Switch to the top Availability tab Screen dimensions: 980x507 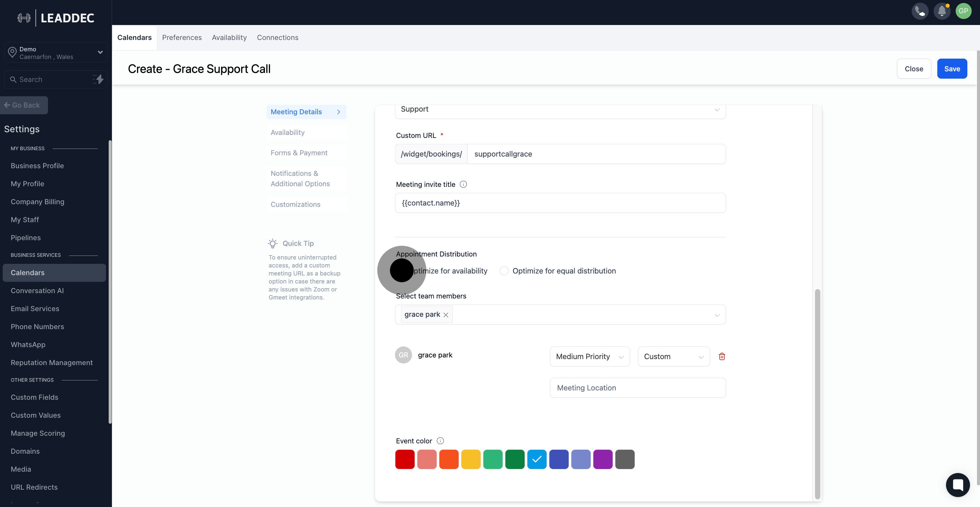pyautogui.click(x=229, y=38)
